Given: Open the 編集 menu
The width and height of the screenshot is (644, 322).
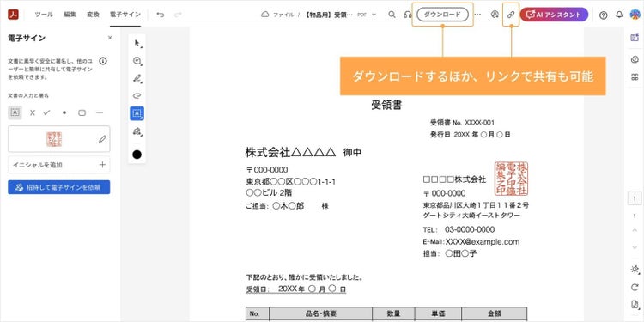Looking at the screenshot, I should tap(70, 15).
